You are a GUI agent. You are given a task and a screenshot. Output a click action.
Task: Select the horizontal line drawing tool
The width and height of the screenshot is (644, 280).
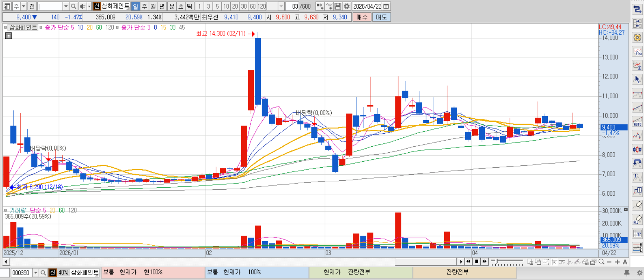coord(637,94)
